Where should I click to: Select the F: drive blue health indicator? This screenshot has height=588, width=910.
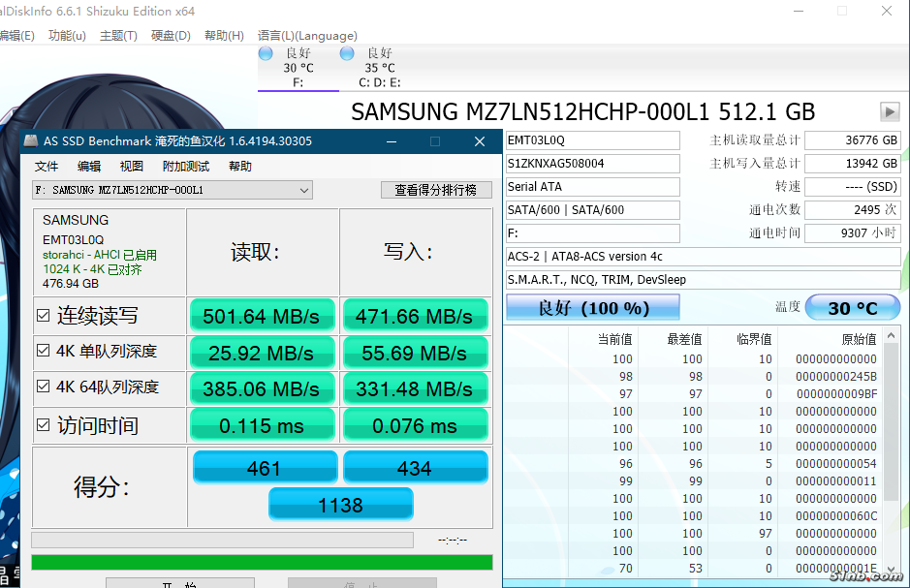pyautogui.click(x=266, y=54)
